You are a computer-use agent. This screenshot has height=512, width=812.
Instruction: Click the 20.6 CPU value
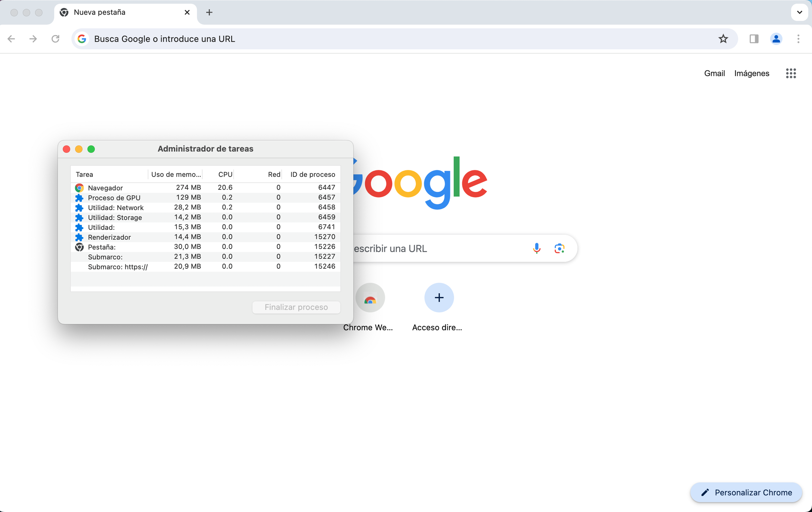click(x=225, y=187)
